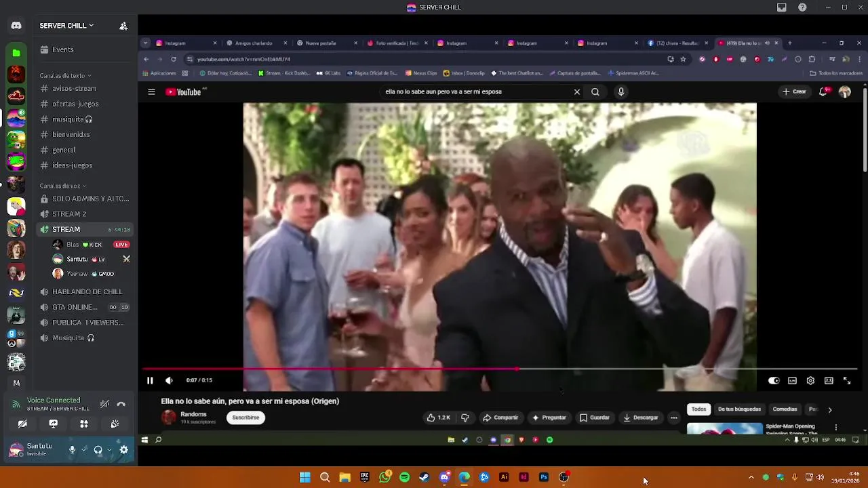Toggle noise suppression icon in Voice Connected panel
The image size is (868, 488).
(104, 404)
